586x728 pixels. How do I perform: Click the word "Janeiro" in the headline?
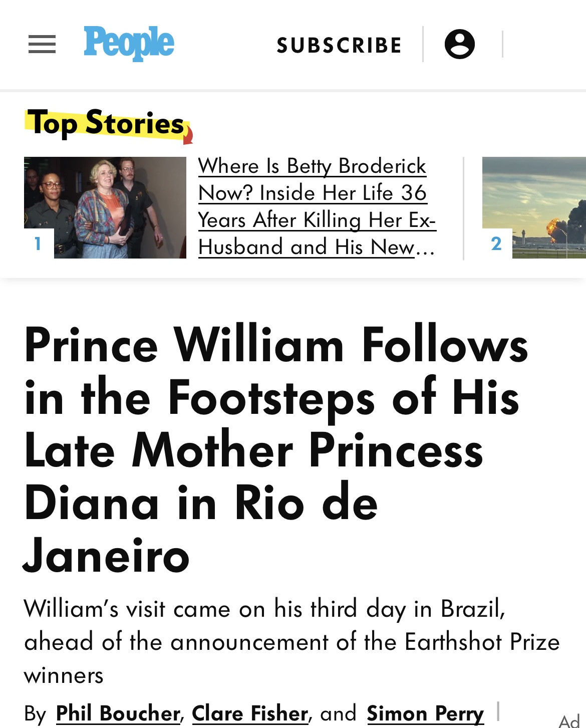(107, 556)
